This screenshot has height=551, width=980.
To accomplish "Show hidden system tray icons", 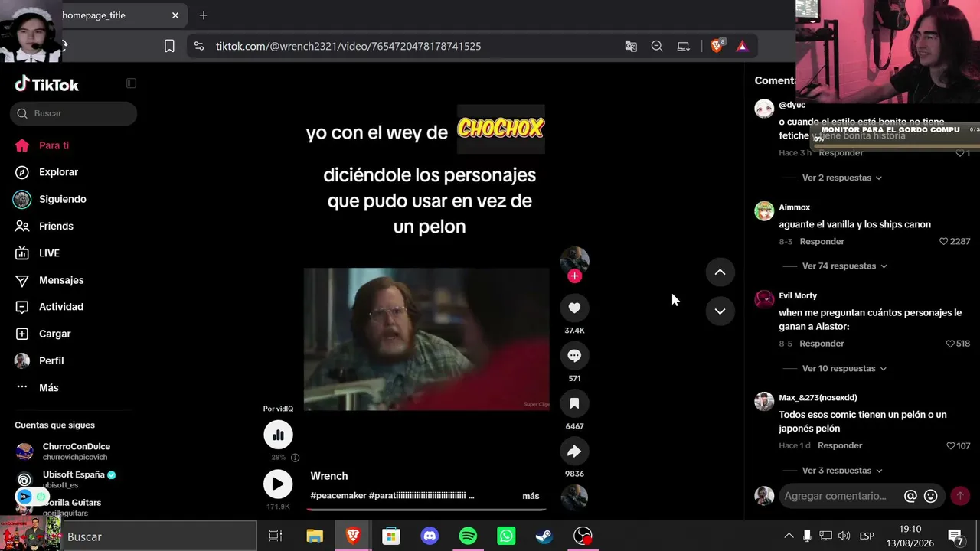I will [x=789, y=536].
